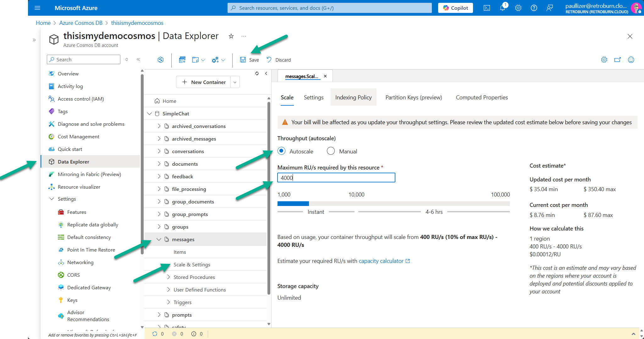Click the Copilot button
This screenshot has height=339, width=644.
pos(455,8)
